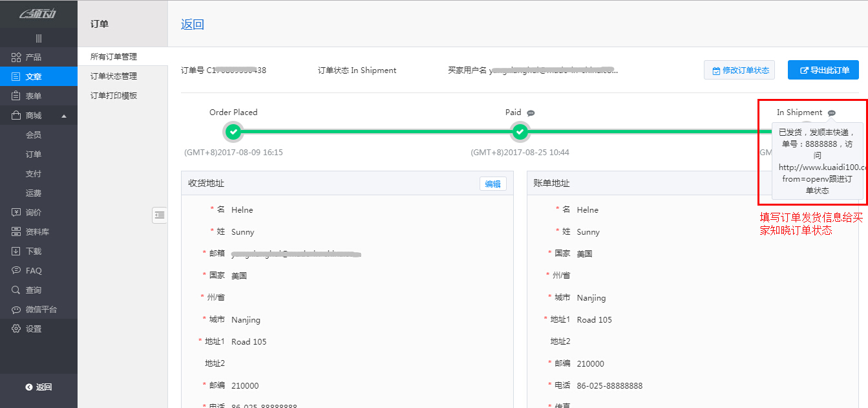This screenshot has width=868, height=408.
Task: Click the 修改订单状态 button
Action: coord(739,70)
